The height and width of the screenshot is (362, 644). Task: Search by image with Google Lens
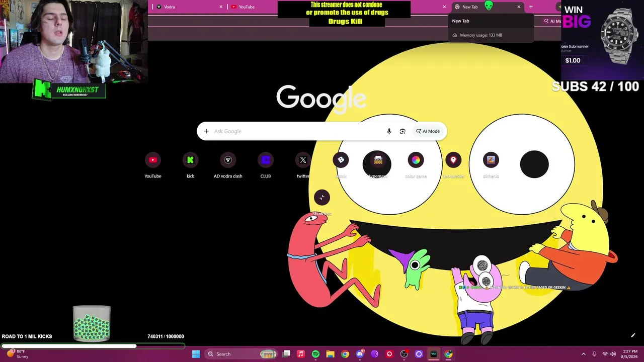403,131
